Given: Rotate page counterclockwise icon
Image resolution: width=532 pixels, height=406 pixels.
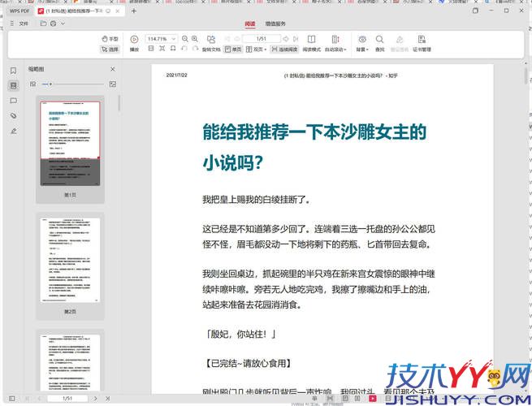Looking at the screenshot, I should point(184,49).
